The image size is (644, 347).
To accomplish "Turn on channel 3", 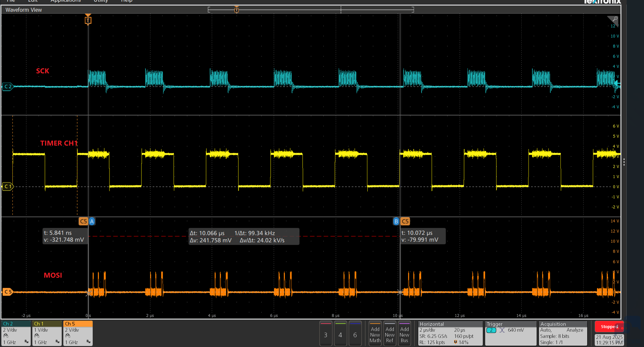I will click(x=326, y=333).
